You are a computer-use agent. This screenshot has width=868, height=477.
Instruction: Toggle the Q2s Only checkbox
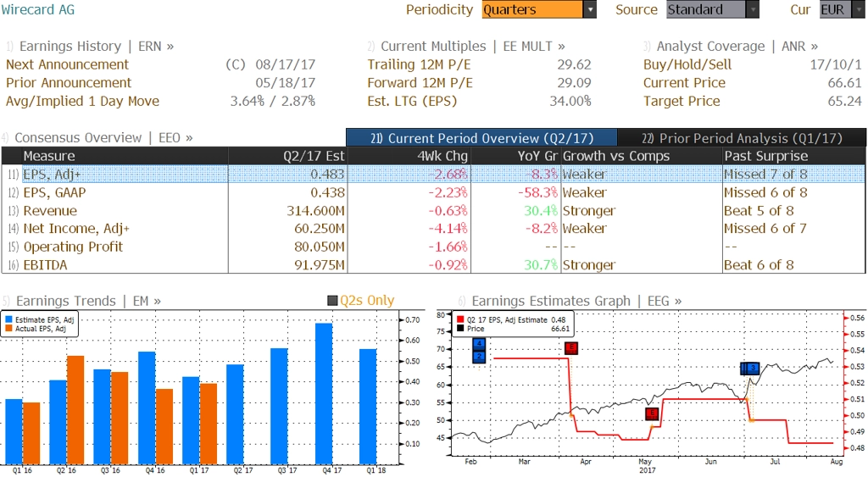click(332, 301)
